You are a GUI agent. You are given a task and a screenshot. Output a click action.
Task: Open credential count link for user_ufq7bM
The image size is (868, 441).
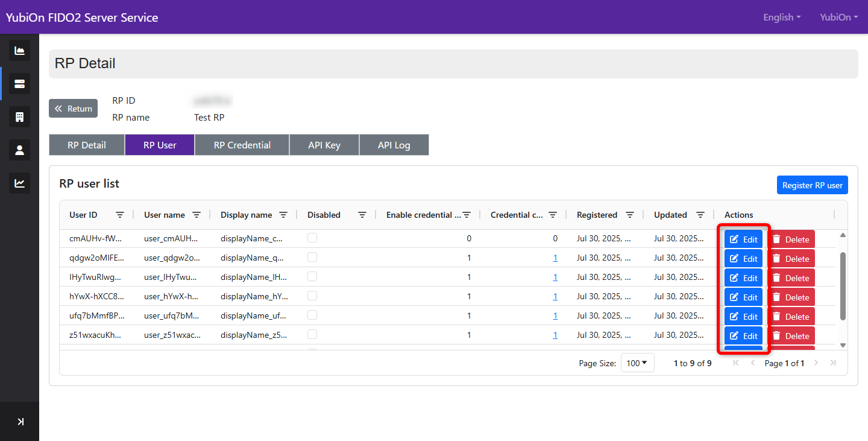coord(555,316)
